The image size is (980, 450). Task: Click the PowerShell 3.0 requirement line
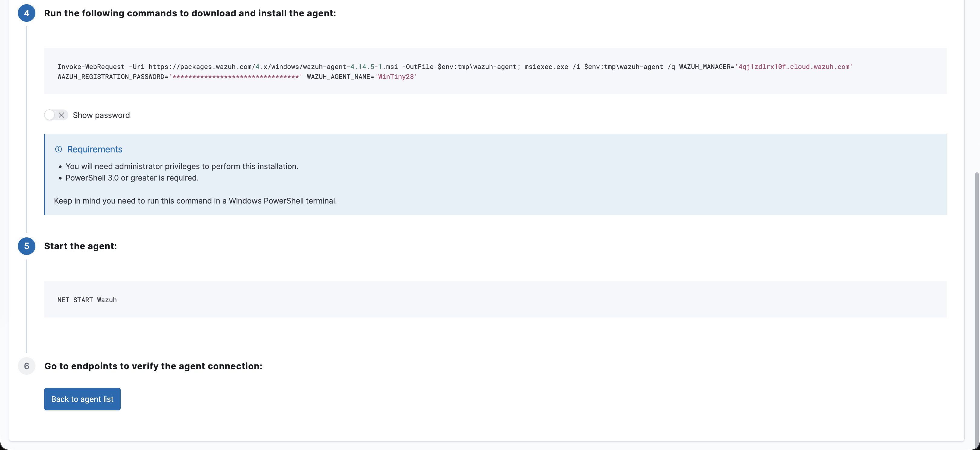point(132,178)
